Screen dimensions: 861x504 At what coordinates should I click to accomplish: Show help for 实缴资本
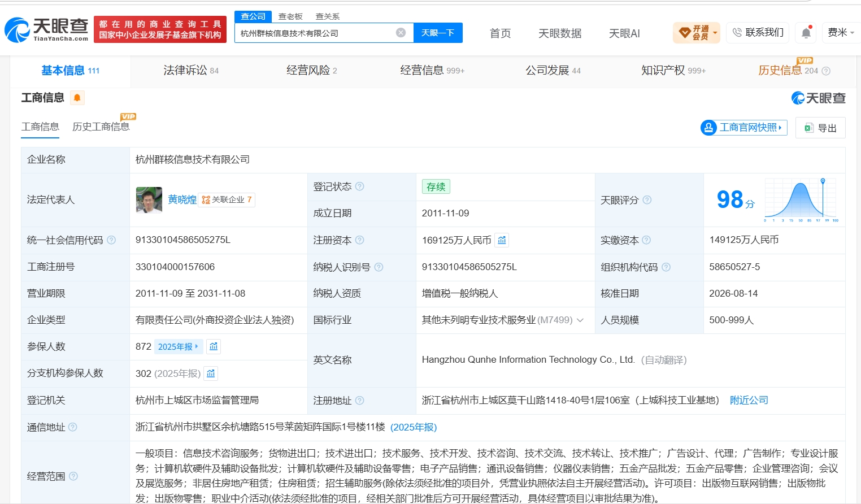point(646,240)
